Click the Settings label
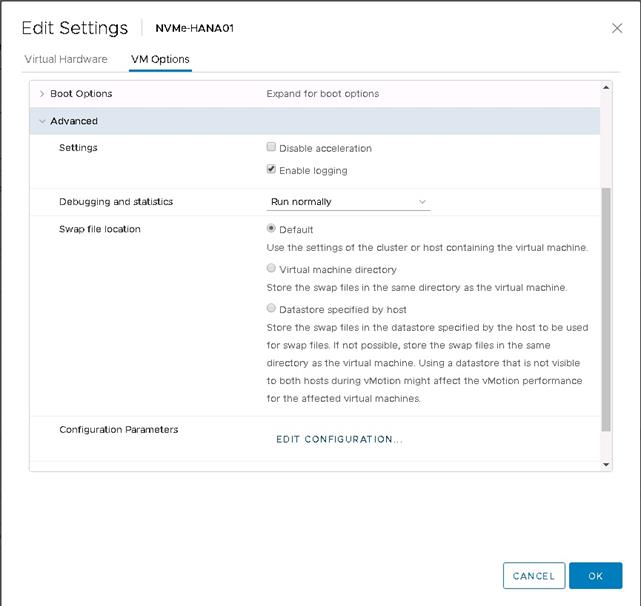The height and width of the screenshot is (606, 641). pyautogui.click(x=78, y=148)
